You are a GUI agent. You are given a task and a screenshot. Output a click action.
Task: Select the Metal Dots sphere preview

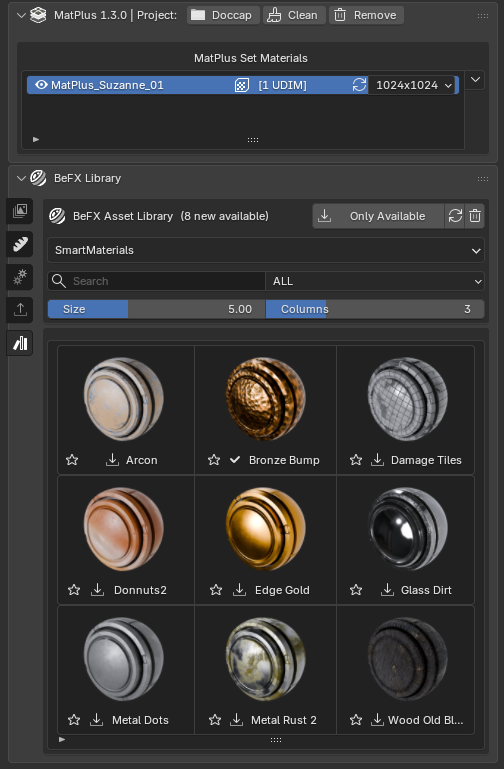tap(123, 659)
